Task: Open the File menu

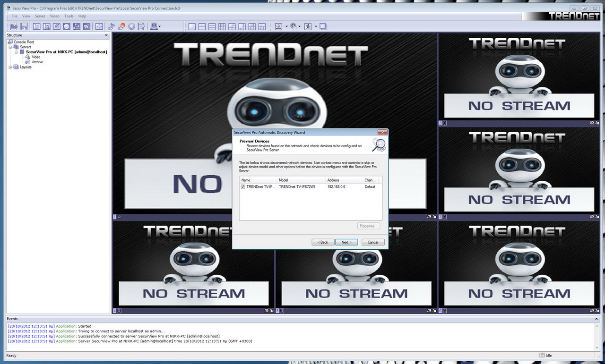Action: [x=15, y=16]
